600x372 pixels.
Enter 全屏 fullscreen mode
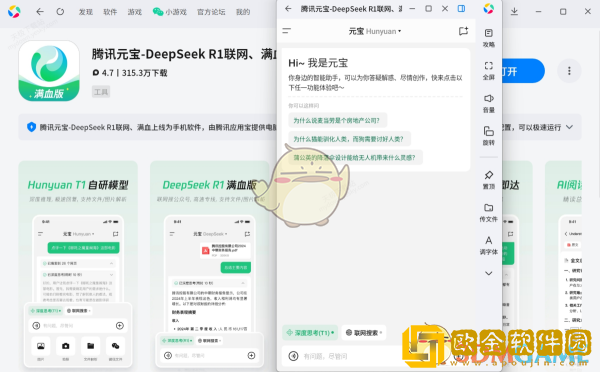(489, 71)
